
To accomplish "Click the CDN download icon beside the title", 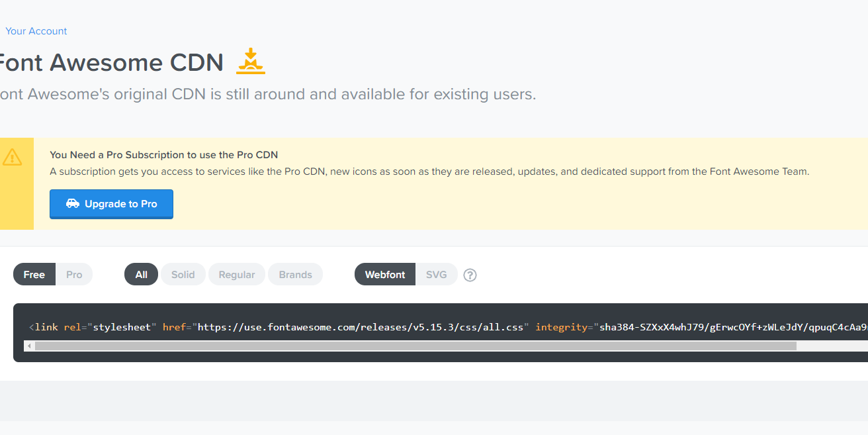I will pos(251,61).
